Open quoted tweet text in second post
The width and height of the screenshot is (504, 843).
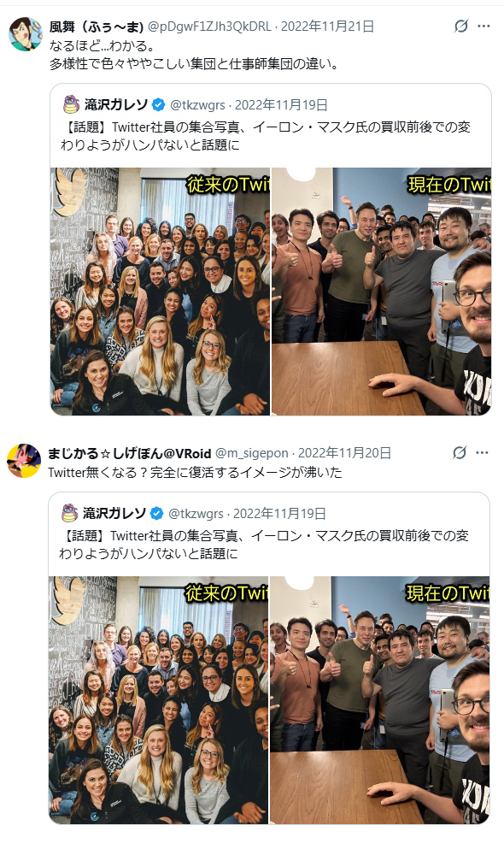[x=264, y=544]
